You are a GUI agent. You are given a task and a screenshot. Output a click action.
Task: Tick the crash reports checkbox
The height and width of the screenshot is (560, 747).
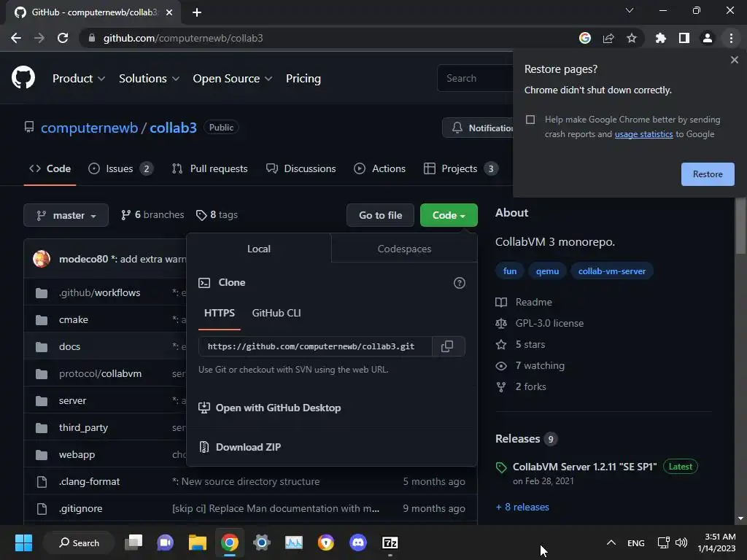(530, 120)
